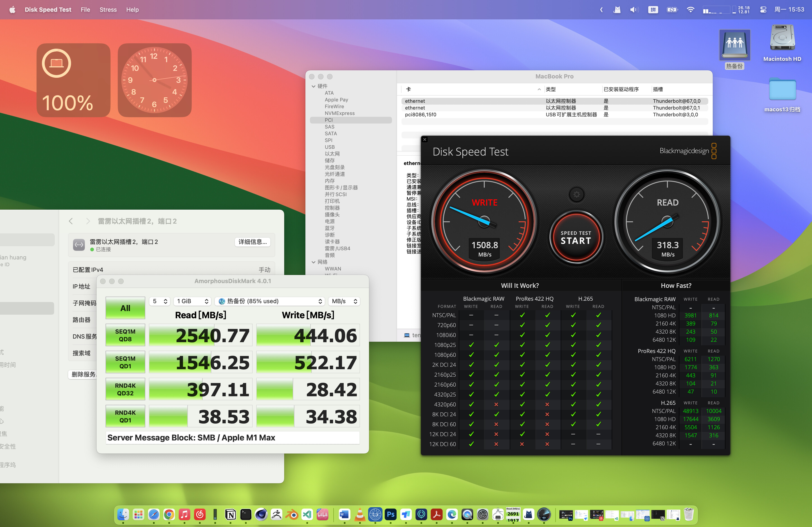Open the 1 GiB test size dropdown
The width and height of the screenshot is (812, 527).
click(192, 301)
